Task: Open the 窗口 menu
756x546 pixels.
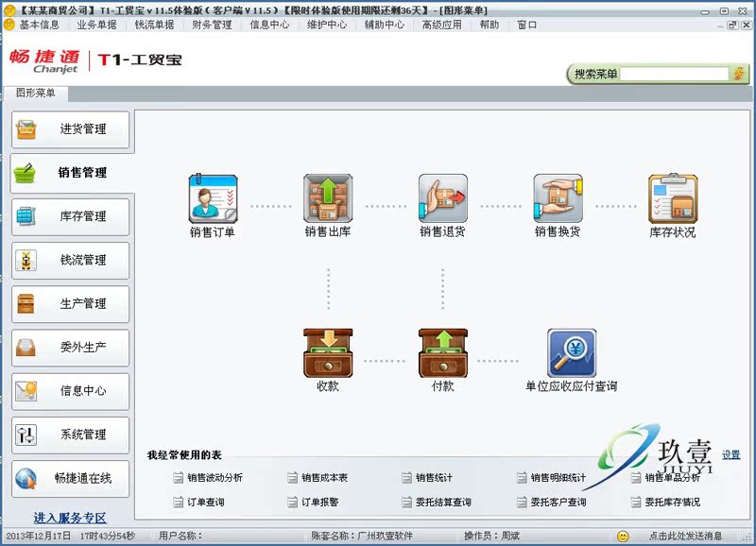Action: coord(527,25)
